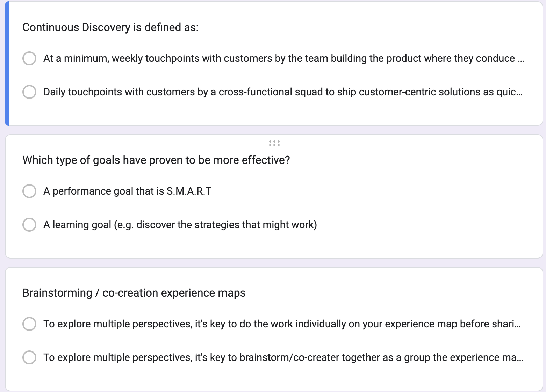Select the first question card
The image size is (546, 392).
point(419,112)
